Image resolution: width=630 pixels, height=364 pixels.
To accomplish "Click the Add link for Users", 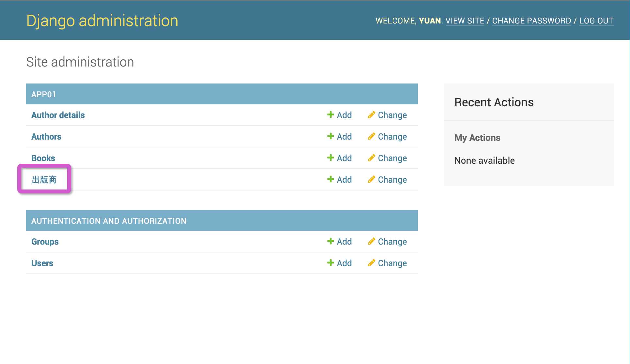I will click(344, 263).
